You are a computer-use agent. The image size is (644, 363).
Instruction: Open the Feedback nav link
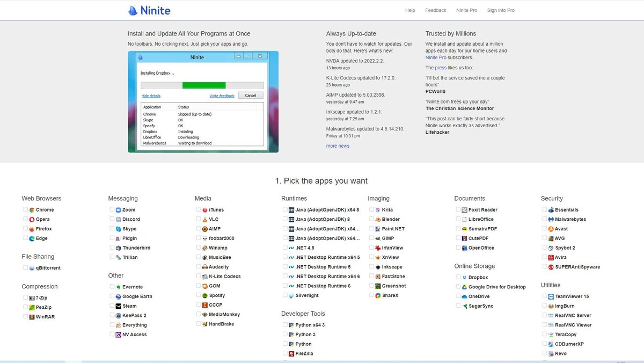coord(436,10)
